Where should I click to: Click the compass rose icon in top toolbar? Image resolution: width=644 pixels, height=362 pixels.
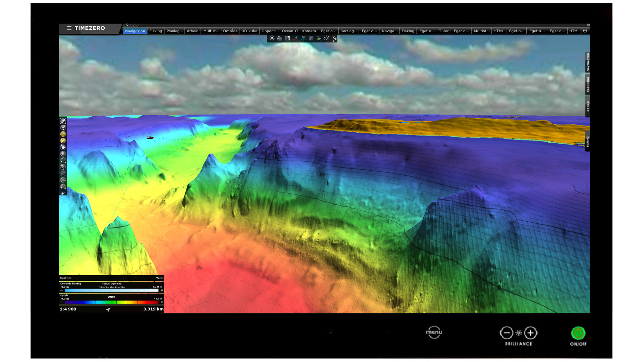click(x=272, y=38)
